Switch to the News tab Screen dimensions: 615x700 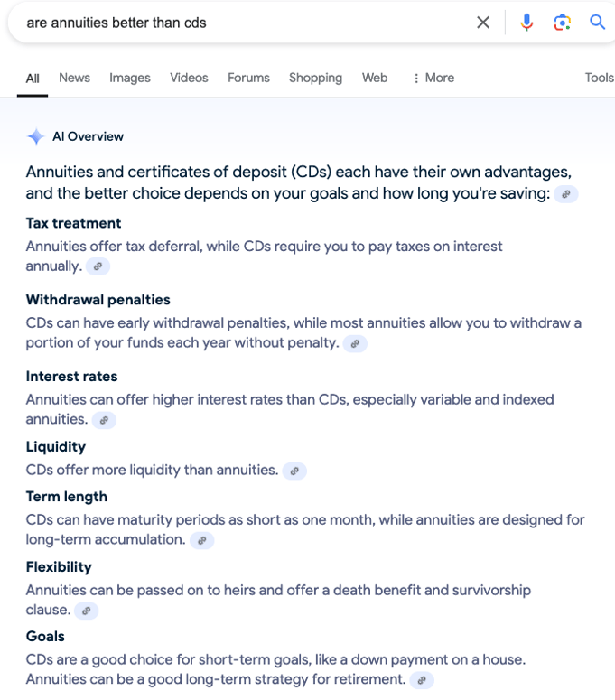(75, 78)
